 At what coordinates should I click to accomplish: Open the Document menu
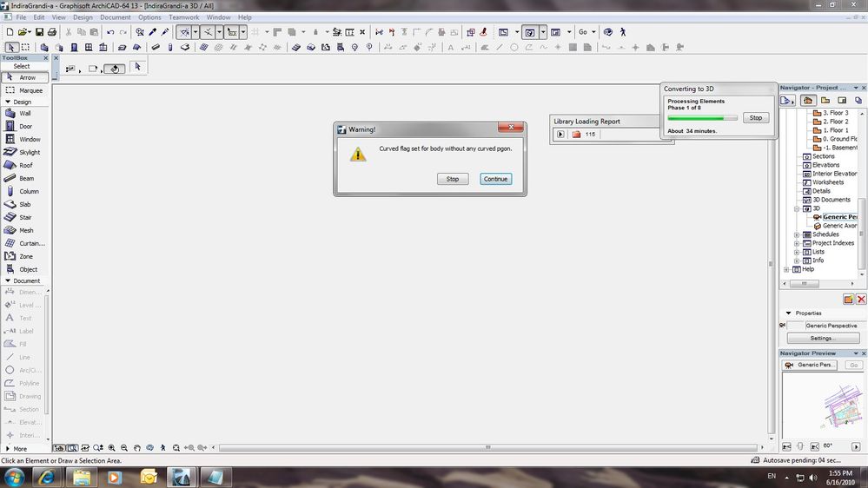[x=116, y=17]
